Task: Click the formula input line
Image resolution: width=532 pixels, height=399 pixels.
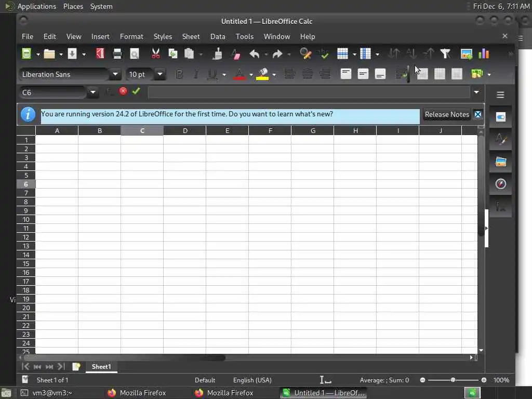Action: click(309, 92)
